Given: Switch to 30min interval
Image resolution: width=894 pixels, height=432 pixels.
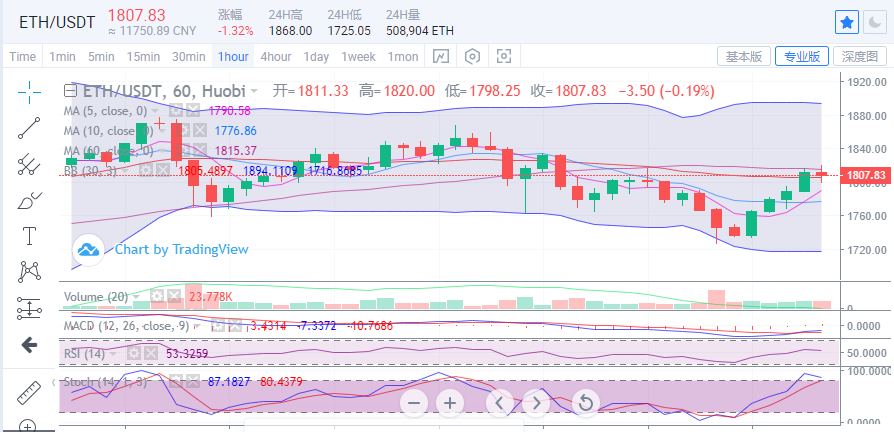Looking at the screenshot, I should pos(189,56).
